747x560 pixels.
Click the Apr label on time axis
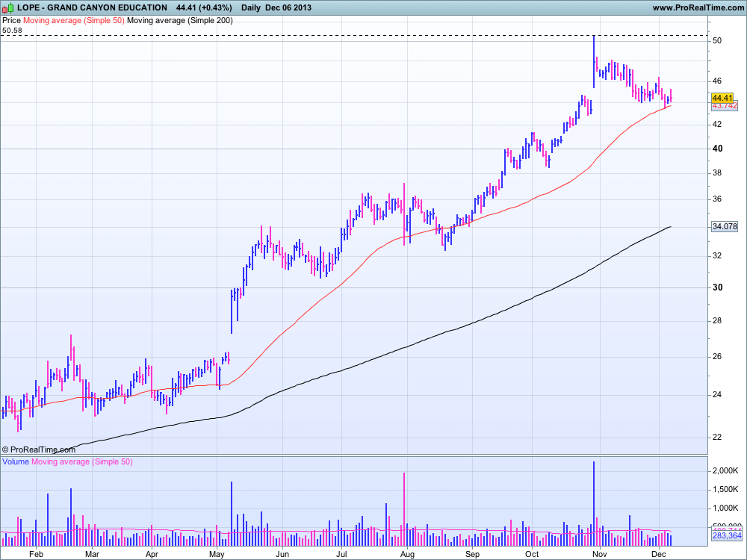(x=152, y=554)
